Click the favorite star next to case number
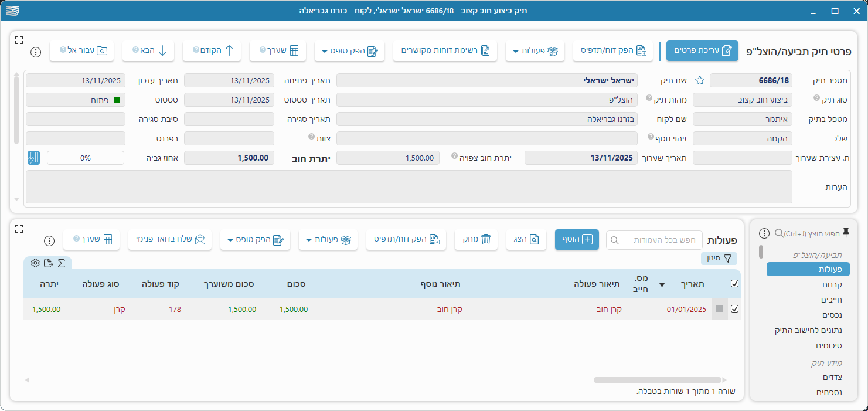Viewport: 868px width, 411px height. [699, 80]
